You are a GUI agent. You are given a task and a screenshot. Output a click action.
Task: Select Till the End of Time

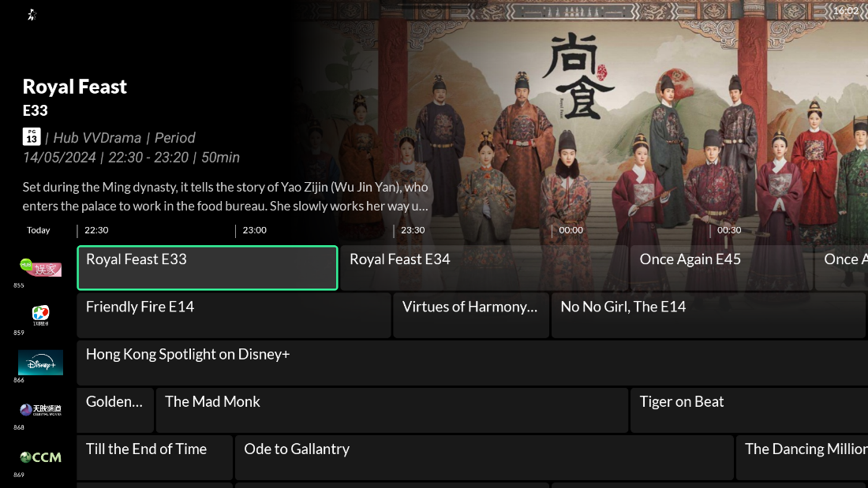click(x=155, y=457)
